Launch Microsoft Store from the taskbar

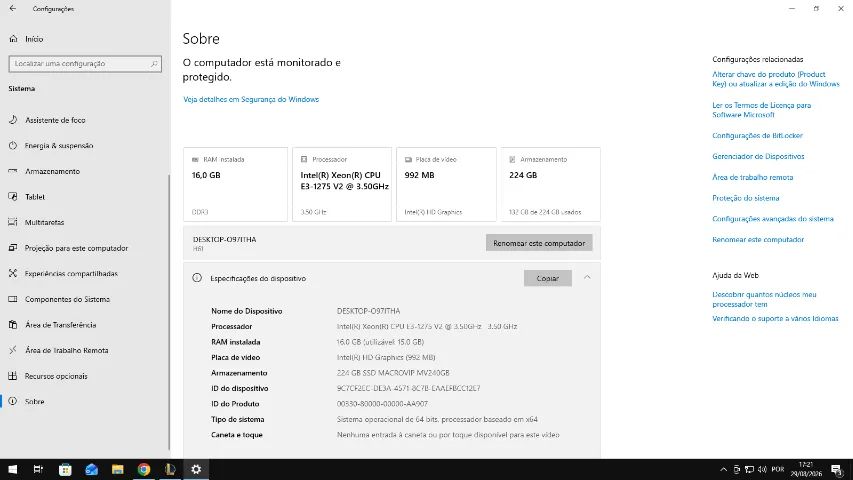click(65, 469)
